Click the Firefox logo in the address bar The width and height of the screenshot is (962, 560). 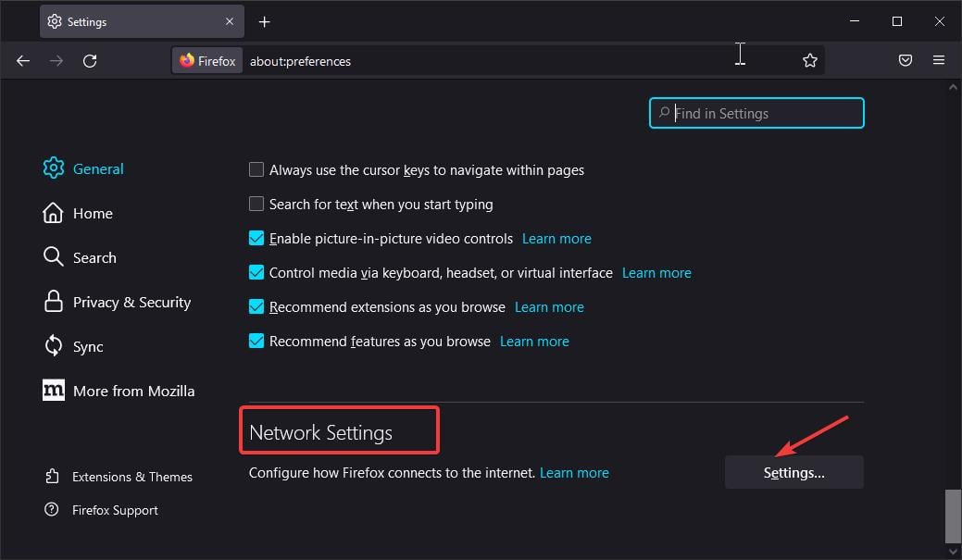[188, 61]
